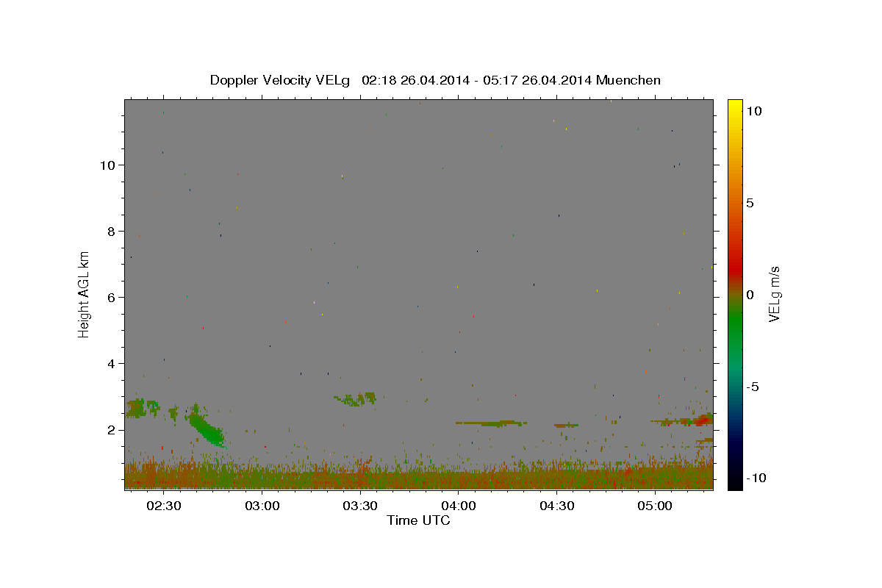Click the thin echo layer after 04:00
The height and width of the screenshot is (588, 882).
pyautogui.click(x=491, y=423)
